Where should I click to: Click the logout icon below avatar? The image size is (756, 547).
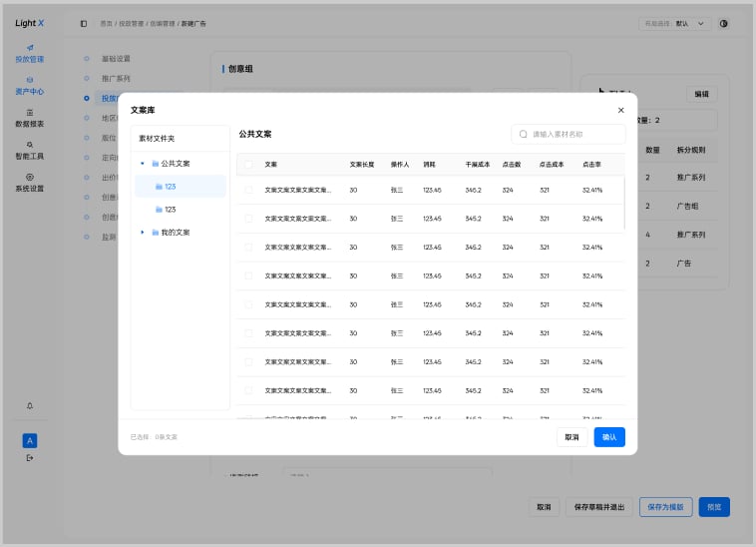[x=30, y=458]
